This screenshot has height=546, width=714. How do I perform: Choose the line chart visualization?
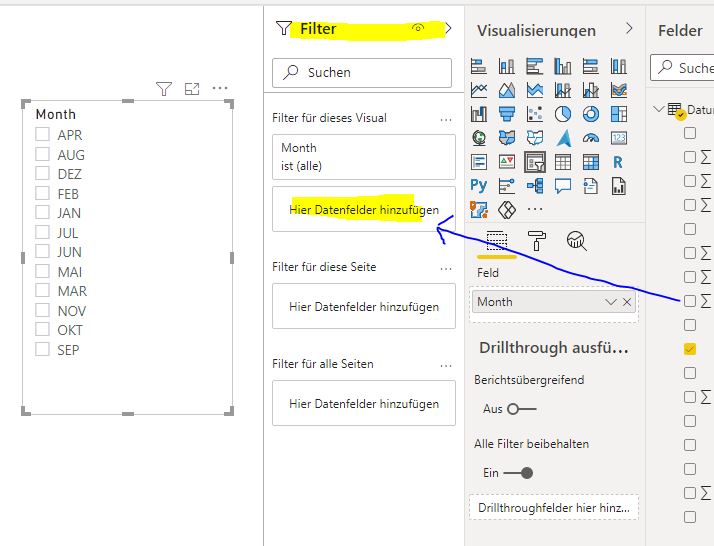(479, 90)
